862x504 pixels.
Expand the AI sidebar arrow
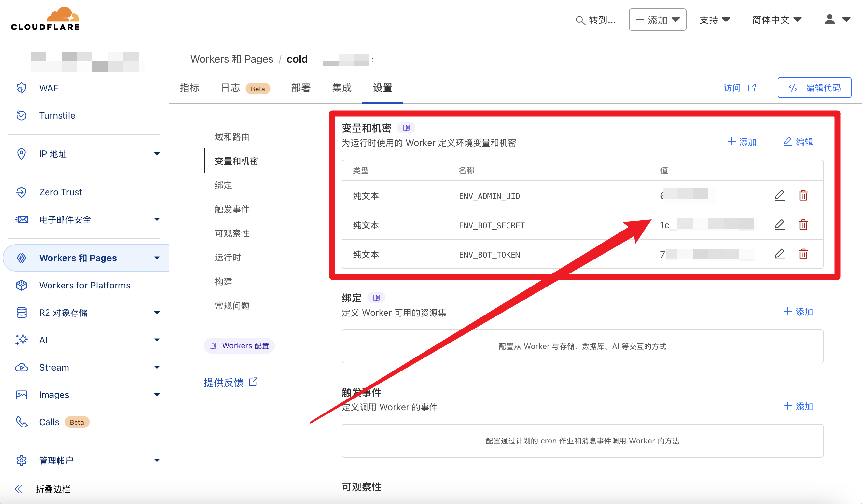click(157, 340)
